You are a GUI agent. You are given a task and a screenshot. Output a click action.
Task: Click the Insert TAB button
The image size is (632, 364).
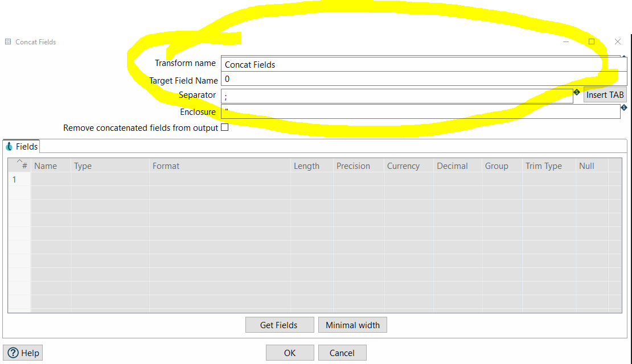[x=605, y=94]
